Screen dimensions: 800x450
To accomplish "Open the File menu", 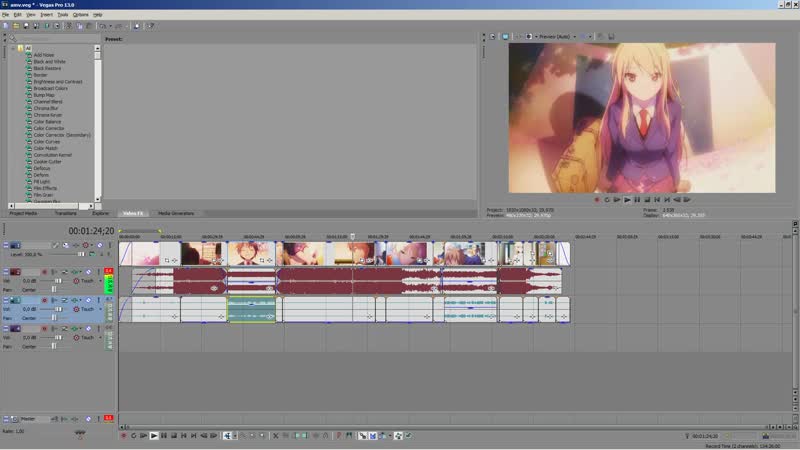I will pos(6,15).
